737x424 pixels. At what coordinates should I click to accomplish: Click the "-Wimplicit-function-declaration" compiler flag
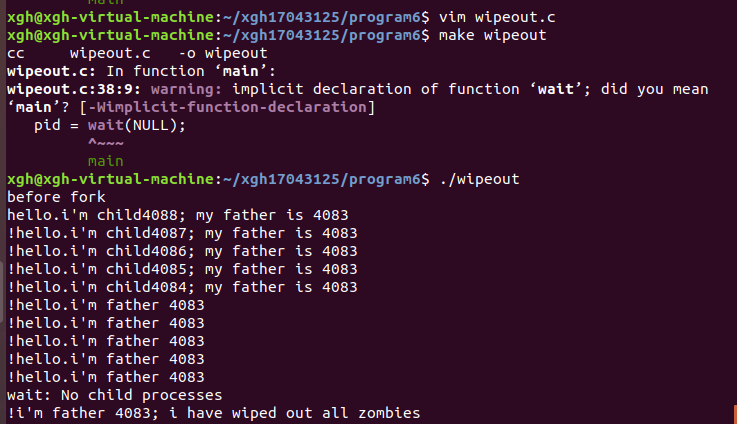pos(227,107)
